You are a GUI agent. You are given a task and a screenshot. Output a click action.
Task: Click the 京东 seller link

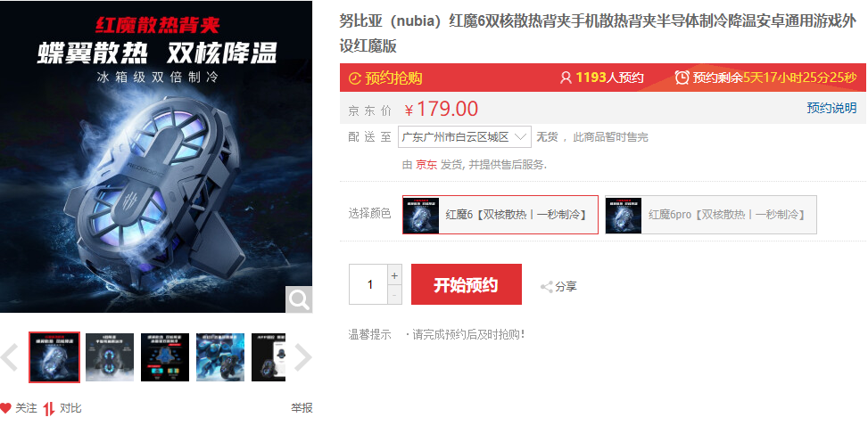[426, 164]
